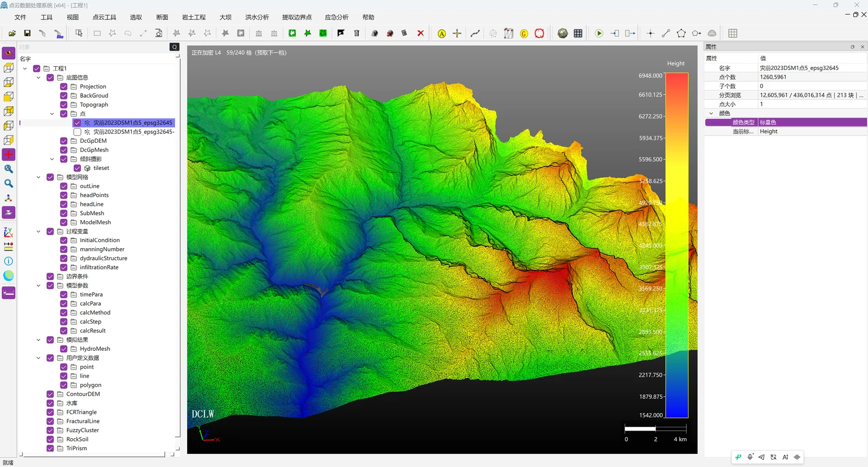Collapse the 工程1 root node
The width and height of the screenshot is (868, 467).
coord(25,68)
